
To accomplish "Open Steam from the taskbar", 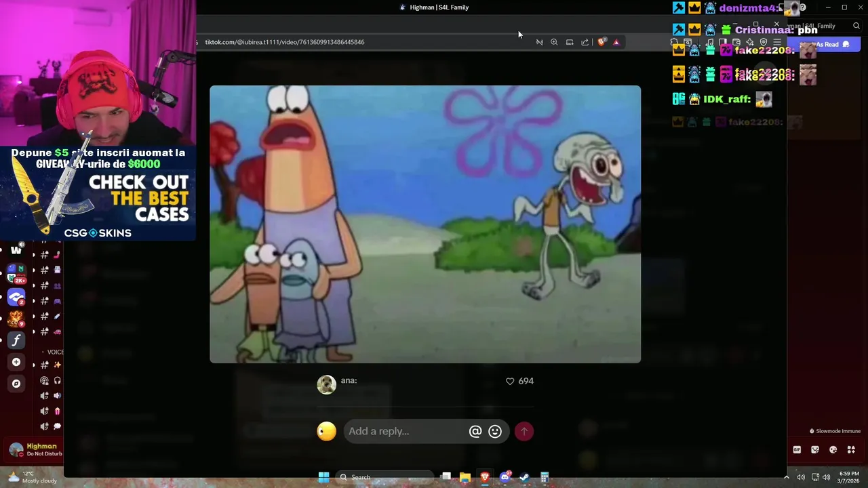I will coord(524,477).
